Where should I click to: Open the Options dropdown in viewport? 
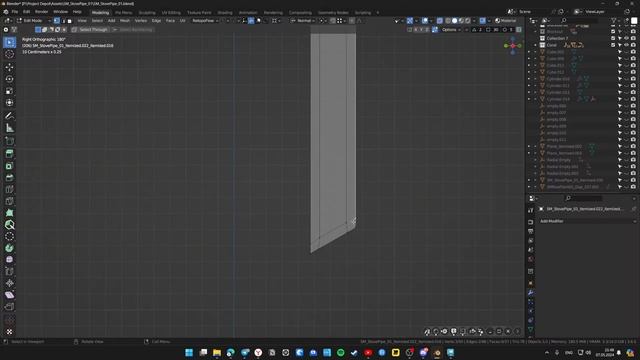(451, 30)
